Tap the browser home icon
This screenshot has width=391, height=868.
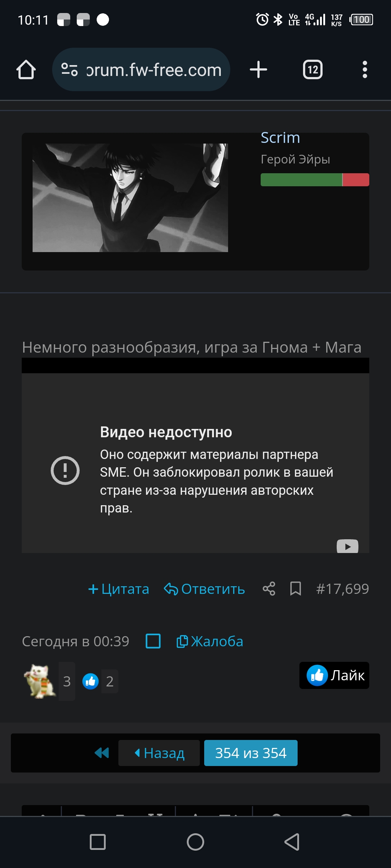click(x=26, y=69)
